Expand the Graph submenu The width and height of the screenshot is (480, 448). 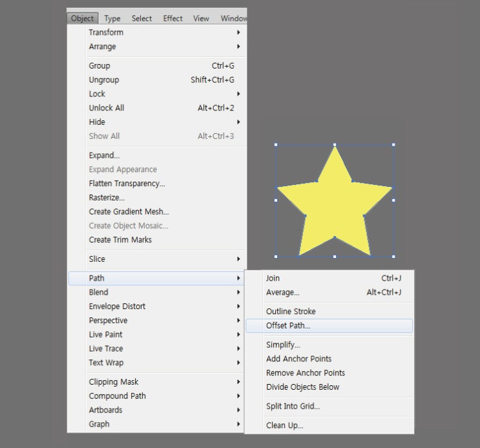[156, 424]
